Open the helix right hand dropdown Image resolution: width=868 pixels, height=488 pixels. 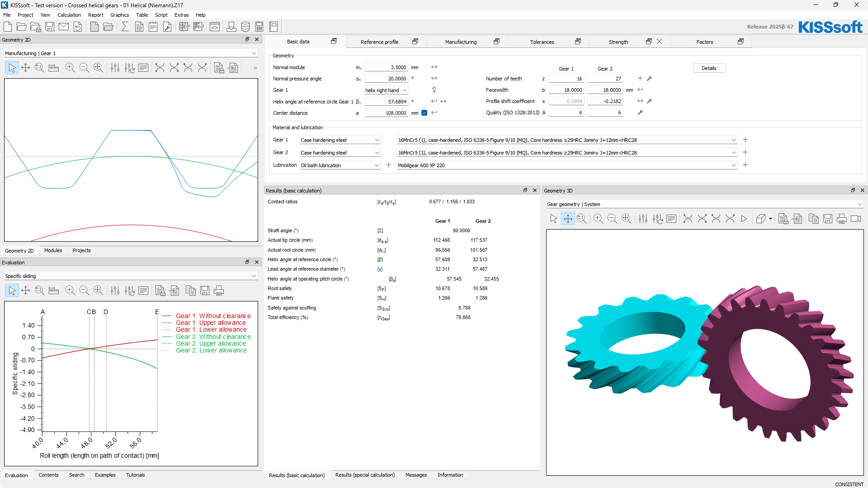click(x=405, y=90)
